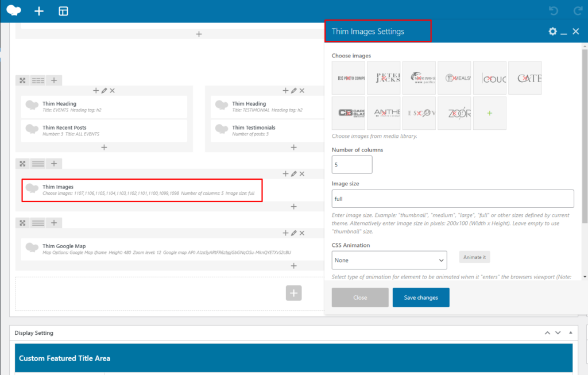Add new element via top-bar plus icon
This screenshot has height=375, width=588.
pyautogui.click(x=39, y=11)
